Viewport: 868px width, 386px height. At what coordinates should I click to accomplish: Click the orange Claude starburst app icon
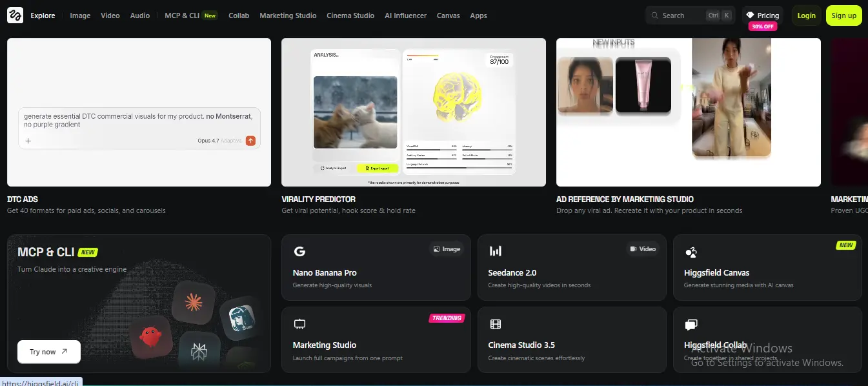(x=193, y=302)
